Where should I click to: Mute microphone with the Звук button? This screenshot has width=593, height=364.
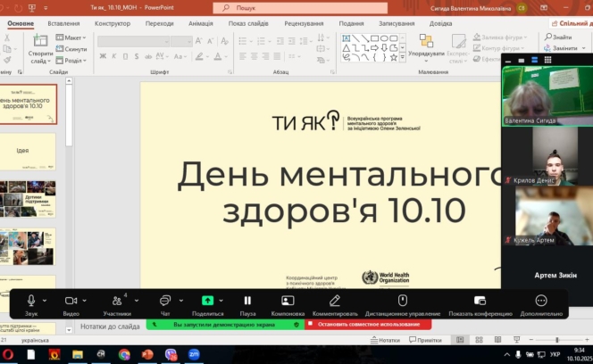click(x=31, y=302)
